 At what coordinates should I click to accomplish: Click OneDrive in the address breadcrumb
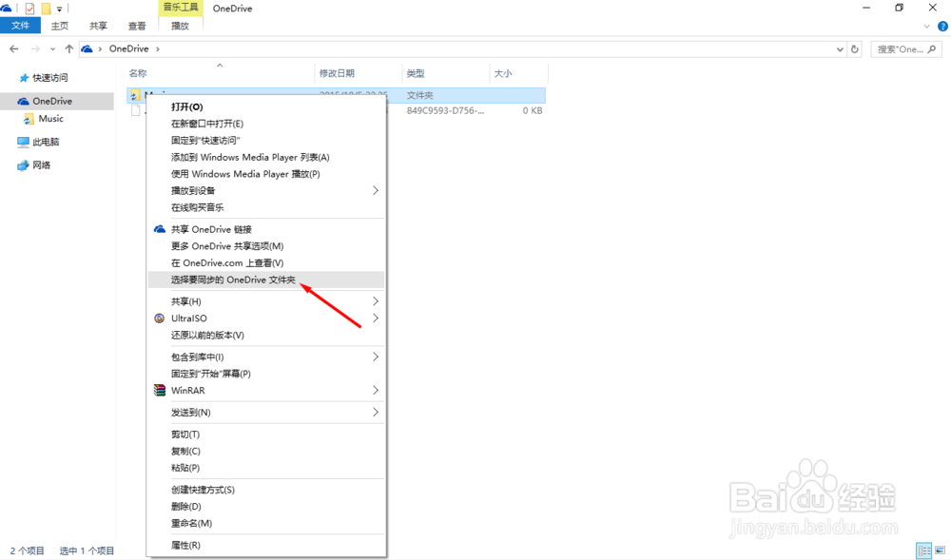click(x=128, y=48)
